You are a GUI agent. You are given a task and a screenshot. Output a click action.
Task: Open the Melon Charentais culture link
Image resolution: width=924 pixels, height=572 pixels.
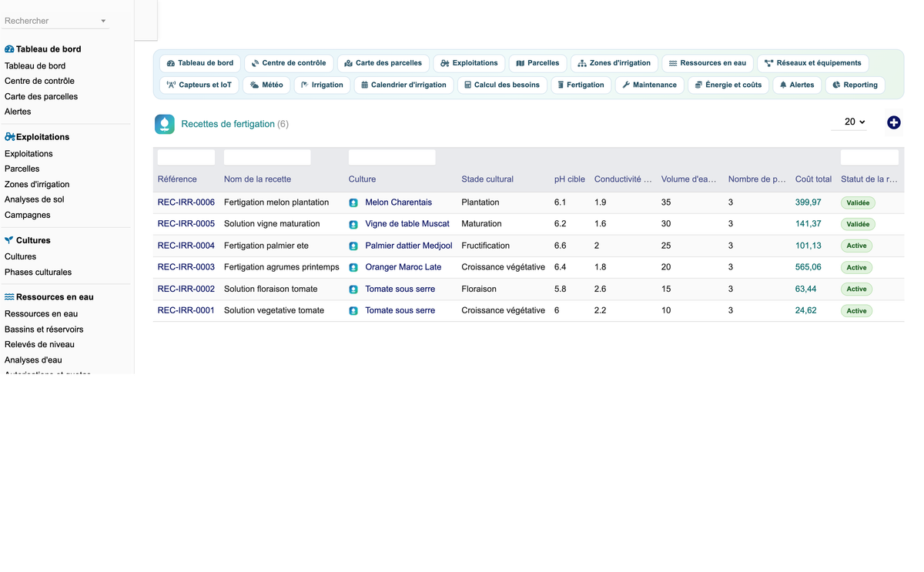point(399,202)
